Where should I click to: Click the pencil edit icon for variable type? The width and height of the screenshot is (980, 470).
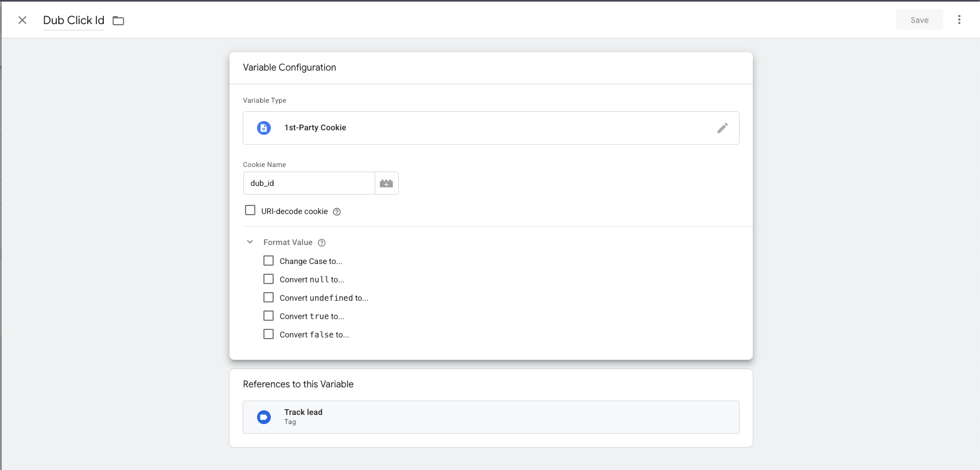tap(722, 128)
